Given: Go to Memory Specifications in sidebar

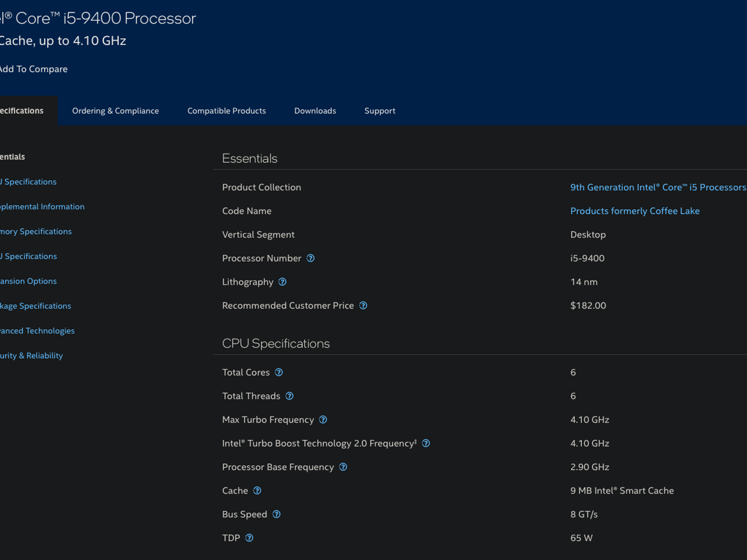Looking at the screenshot, I should point(36,232).
